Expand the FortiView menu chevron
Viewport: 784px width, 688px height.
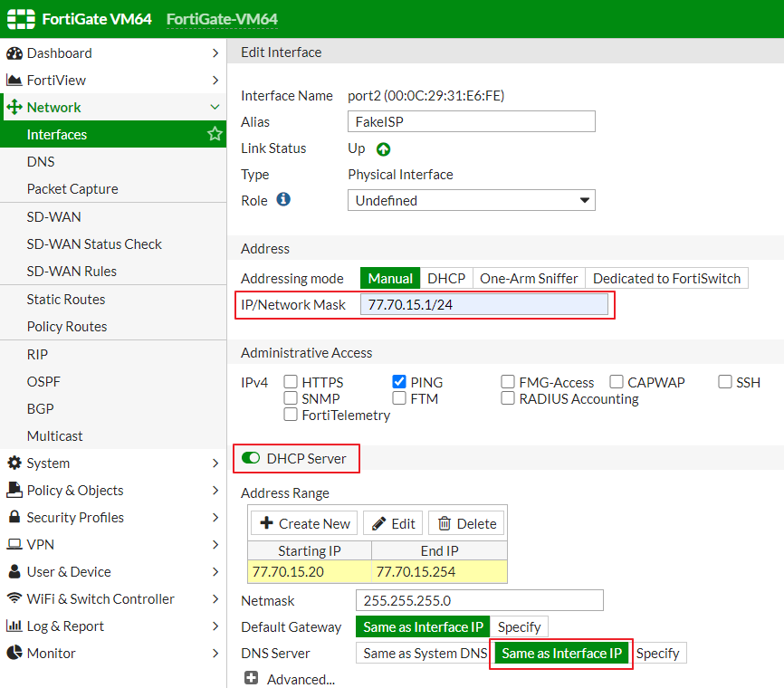[215, 80]
